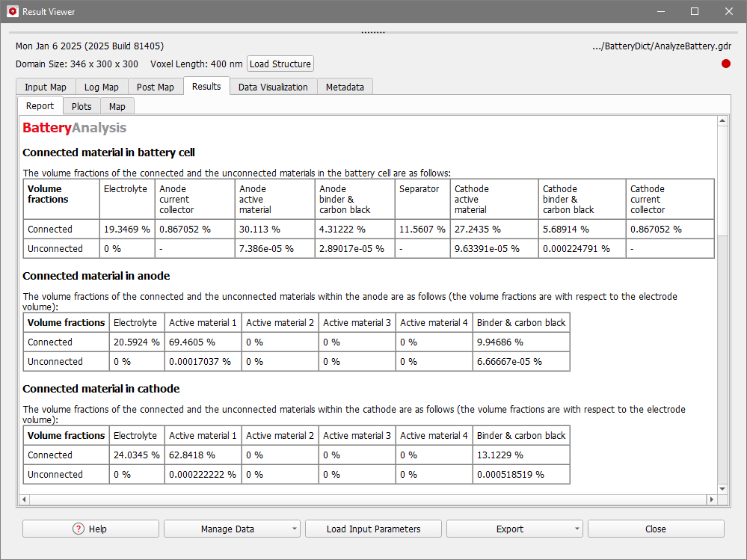
Task: Select the Report sub-tab
Action: tap(40, 105)
